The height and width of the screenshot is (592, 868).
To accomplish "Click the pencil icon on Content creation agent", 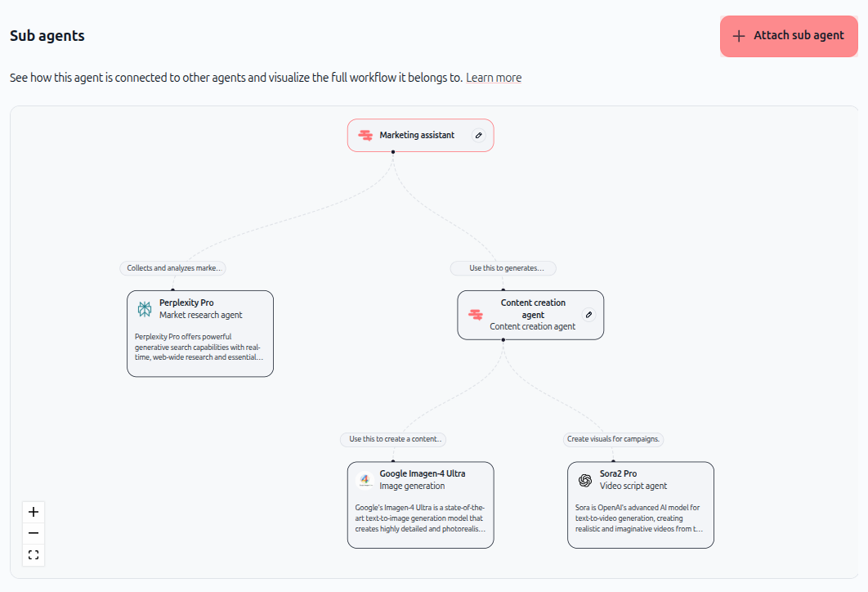I will [589, 315].
